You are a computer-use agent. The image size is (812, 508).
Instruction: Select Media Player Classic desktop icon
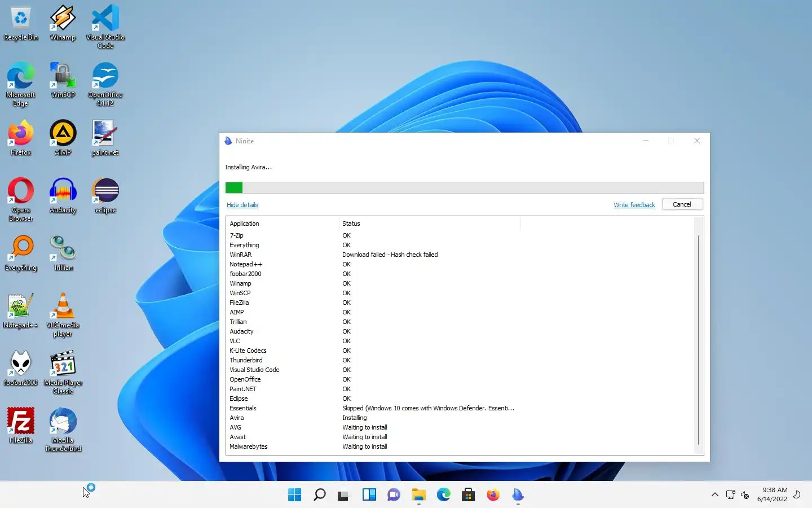[63, 373]
